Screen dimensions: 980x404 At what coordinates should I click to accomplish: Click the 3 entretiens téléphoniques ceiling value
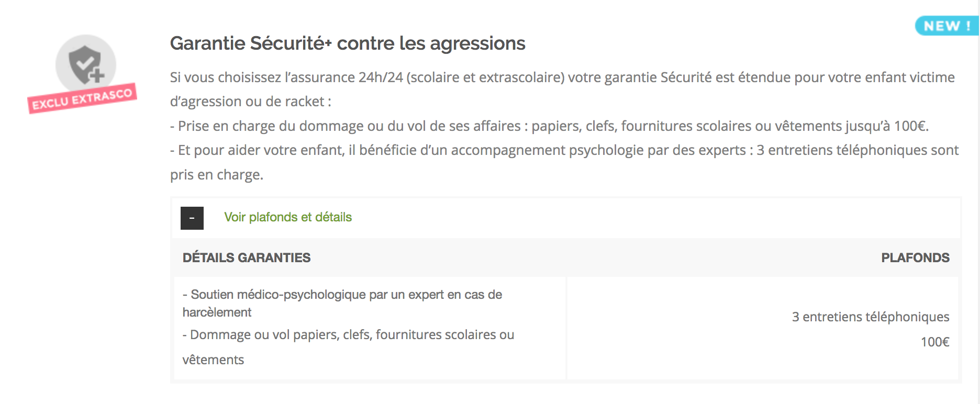(x=871, y=317)
